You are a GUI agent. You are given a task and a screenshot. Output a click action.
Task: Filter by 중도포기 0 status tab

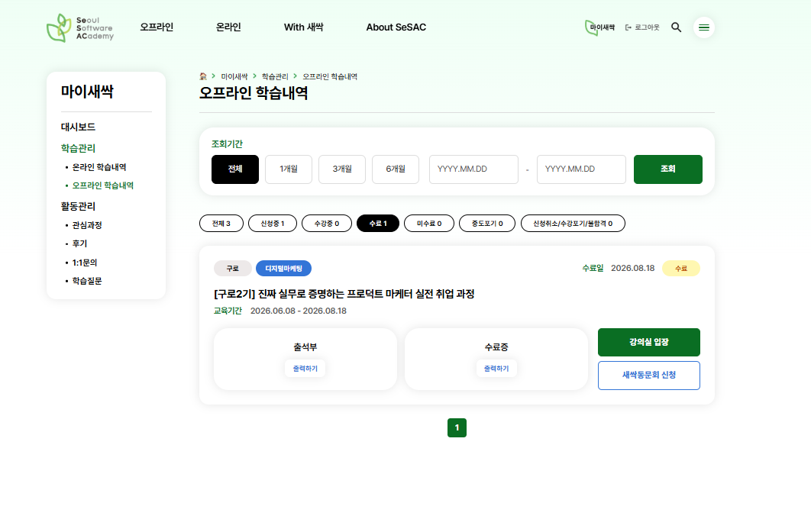pyautogui.click(x=487, y=224)
